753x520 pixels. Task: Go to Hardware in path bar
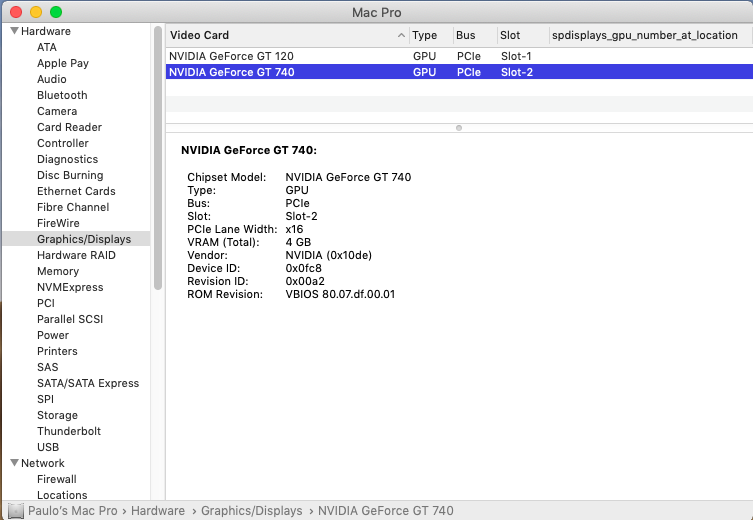pyautogui.click(x=158, y=511)
